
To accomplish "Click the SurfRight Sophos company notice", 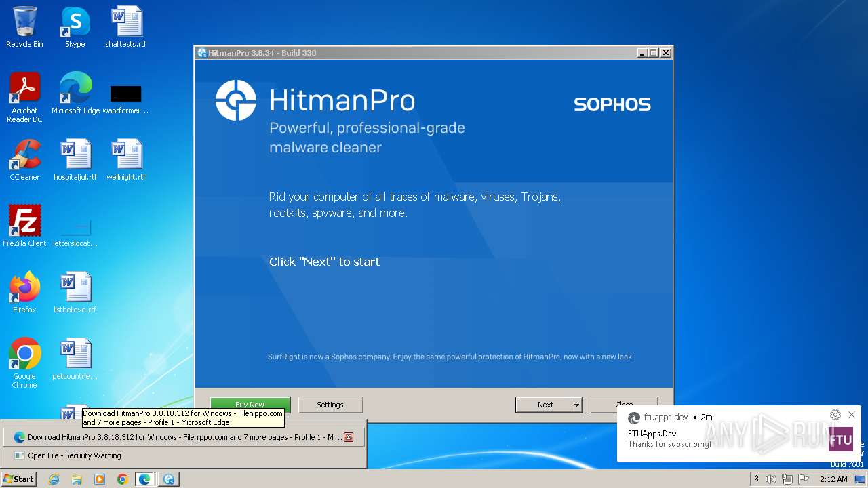I will [x=450, y=357].
